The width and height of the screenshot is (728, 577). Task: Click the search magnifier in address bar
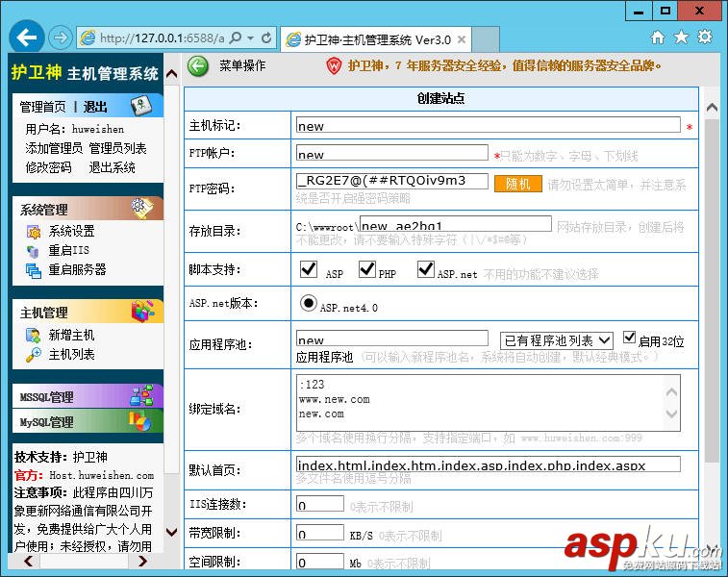coord(236,38)
